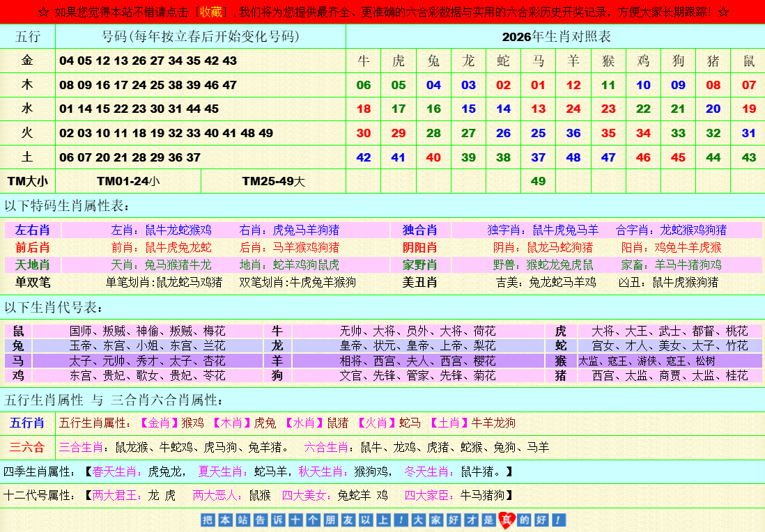Click the blue 家 tile in the bottom banner
This screenshot has width=765, height=532.
pyautogui.click(x=435, y=520)
